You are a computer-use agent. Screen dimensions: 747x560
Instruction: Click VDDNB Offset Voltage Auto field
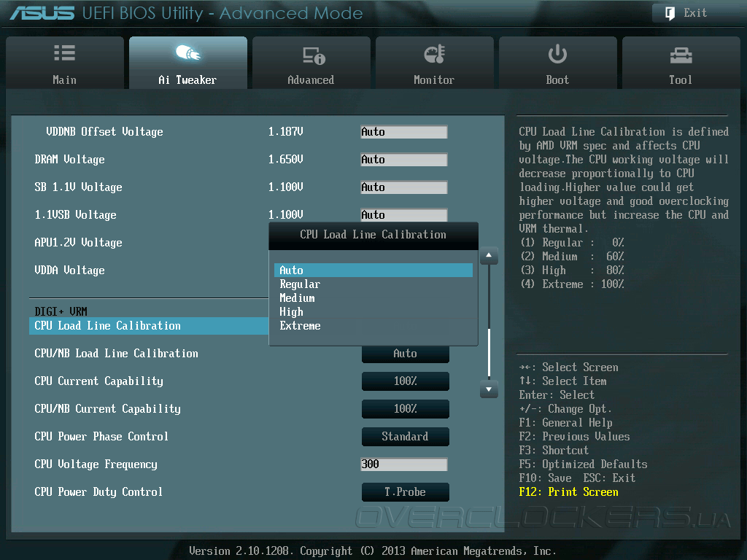(x=404, y=132)
